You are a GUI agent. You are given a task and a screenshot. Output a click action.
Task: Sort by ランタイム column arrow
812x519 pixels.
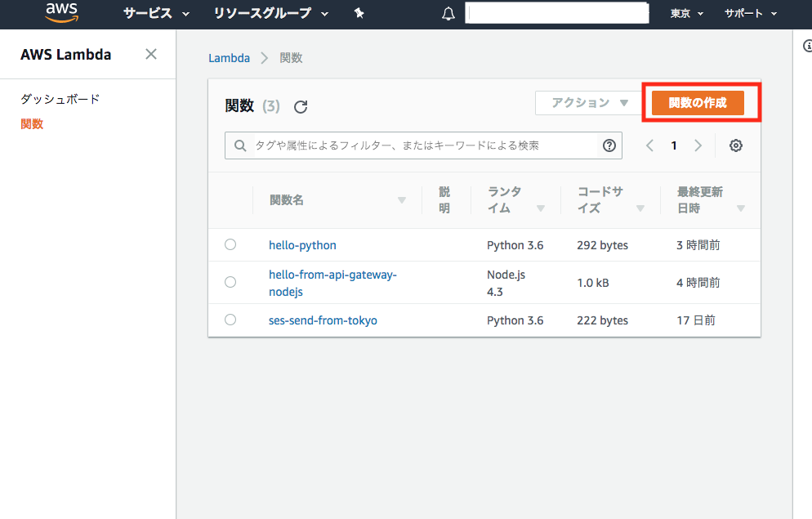[x=541, y=208]
